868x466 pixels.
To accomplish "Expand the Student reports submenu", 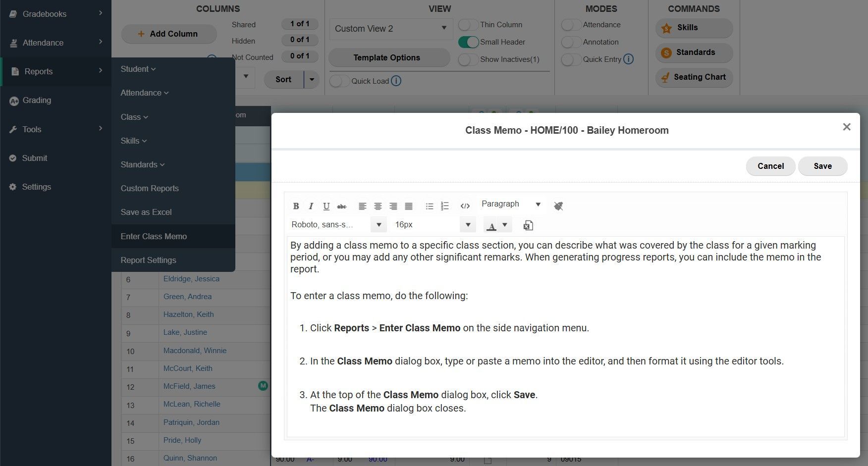I will coord(138,69).
